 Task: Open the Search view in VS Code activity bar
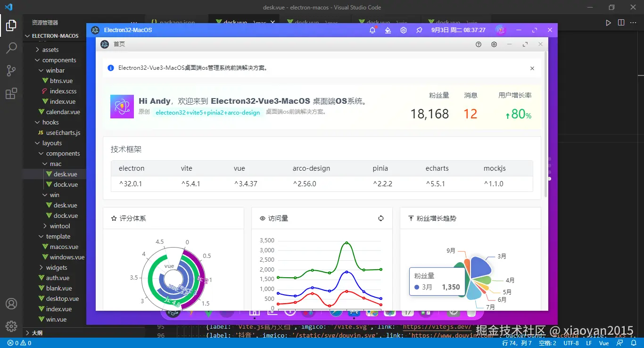[x=11, y=48]
